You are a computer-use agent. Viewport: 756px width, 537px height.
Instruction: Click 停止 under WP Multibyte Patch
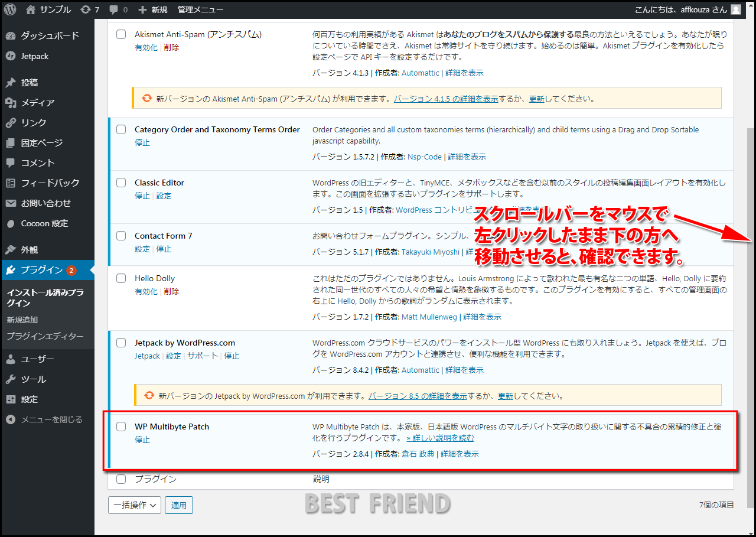142,440
